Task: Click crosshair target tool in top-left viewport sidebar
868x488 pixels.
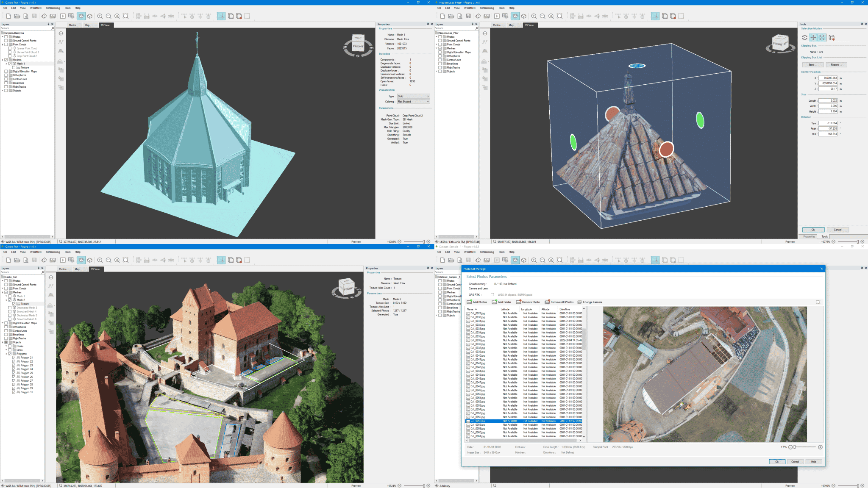Action: click(61, 33)
